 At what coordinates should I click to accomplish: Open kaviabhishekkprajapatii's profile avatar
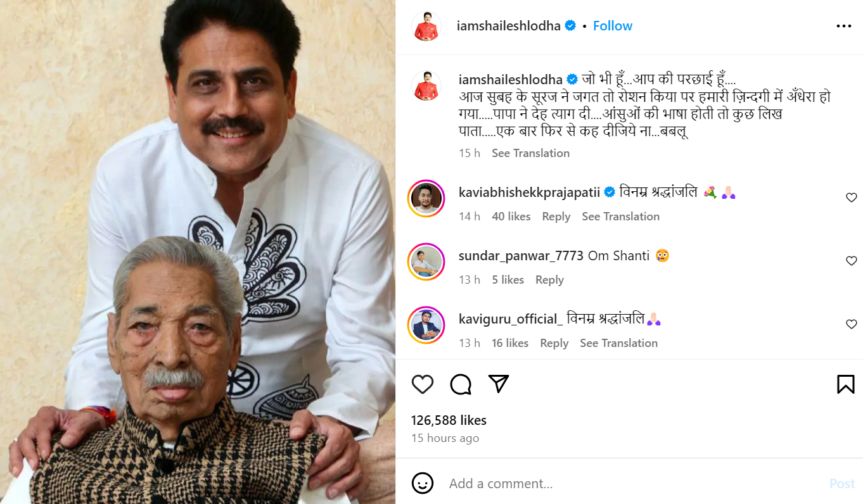(426, 198)
